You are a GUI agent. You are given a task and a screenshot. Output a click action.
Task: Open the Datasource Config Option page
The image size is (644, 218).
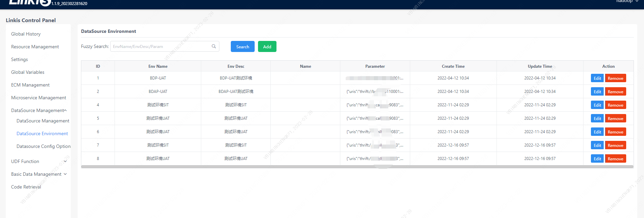click(x=43, y=146)
